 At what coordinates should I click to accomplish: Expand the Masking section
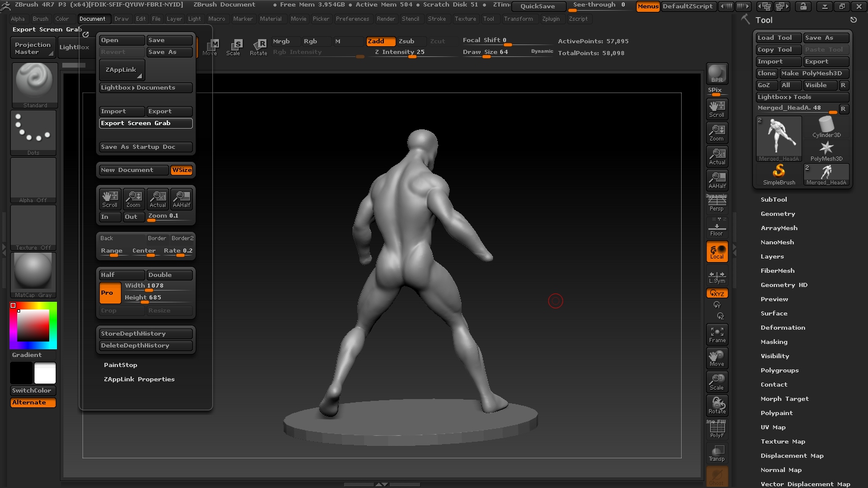pyautogui.click(x=774, y=342)
